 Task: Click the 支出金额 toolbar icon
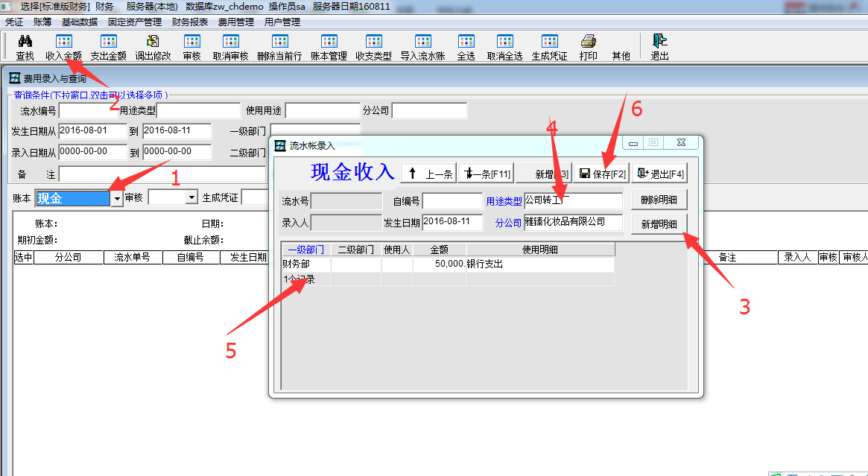pyautogui.click(x=108, y=42)
